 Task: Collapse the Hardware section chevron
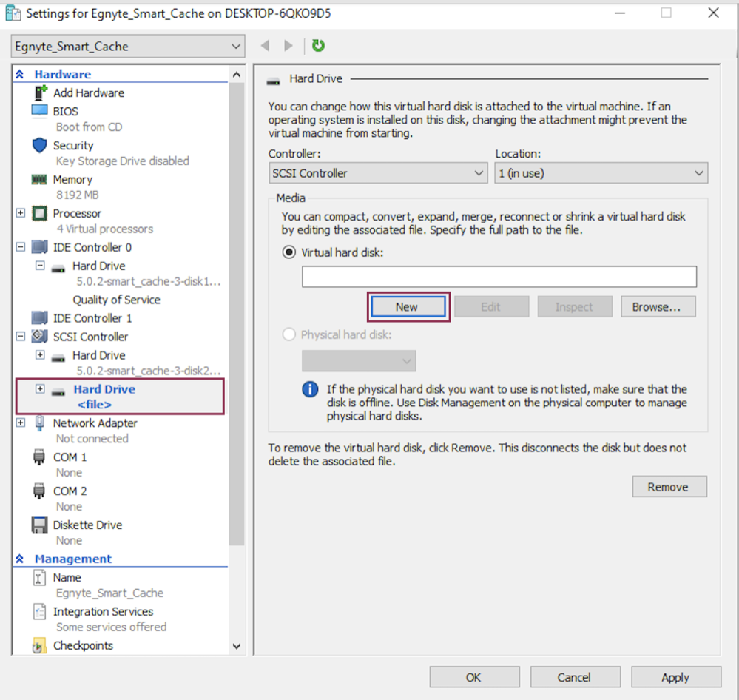click(x=20, y=74)
